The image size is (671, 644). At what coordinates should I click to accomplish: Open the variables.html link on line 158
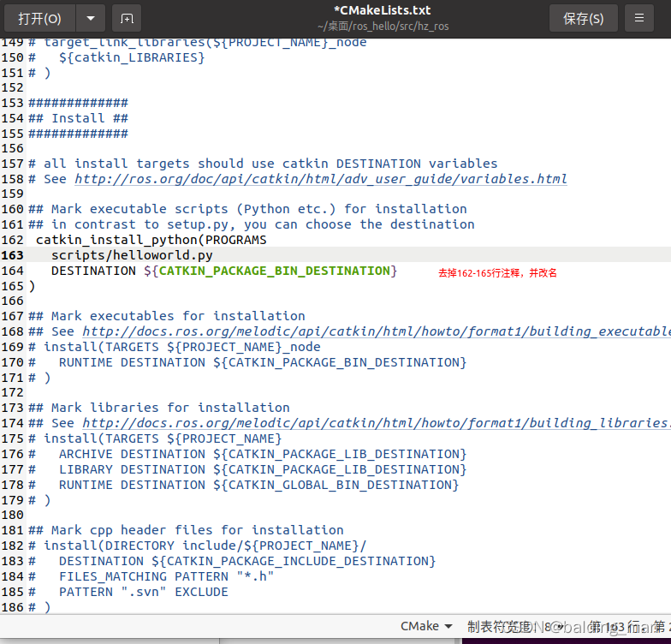click(x=320, y=178)
